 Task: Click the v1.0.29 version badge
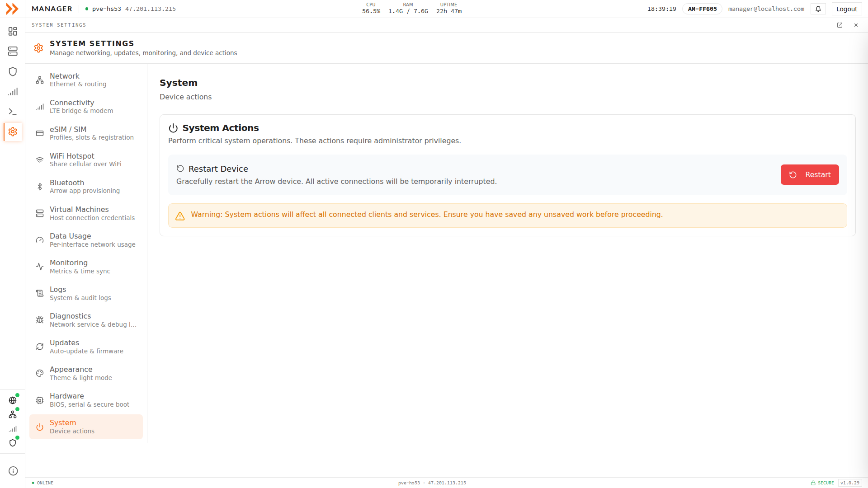(850, 483)
